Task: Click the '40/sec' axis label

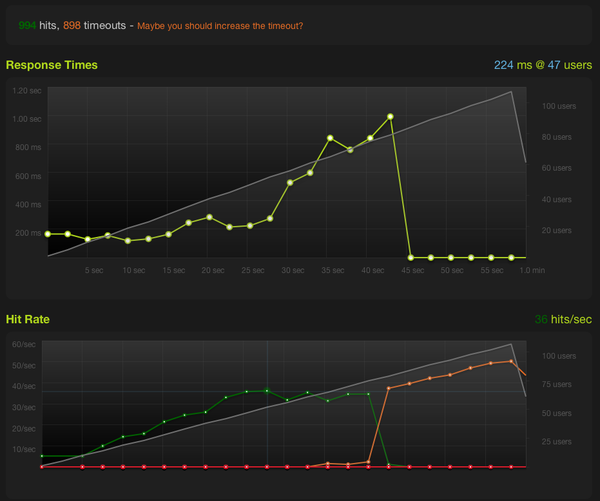Action: (24, 386)
